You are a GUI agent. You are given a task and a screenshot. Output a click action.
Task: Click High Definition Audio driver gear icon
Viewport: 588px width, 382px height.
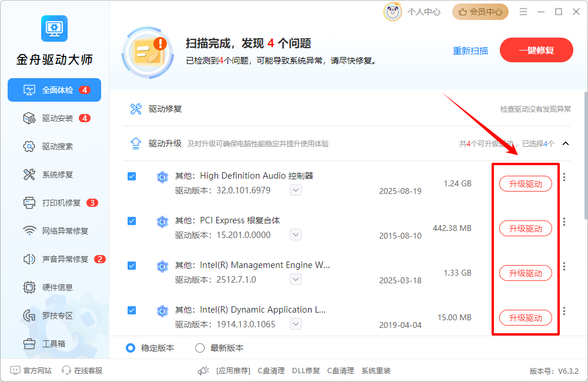coord(162,176)
